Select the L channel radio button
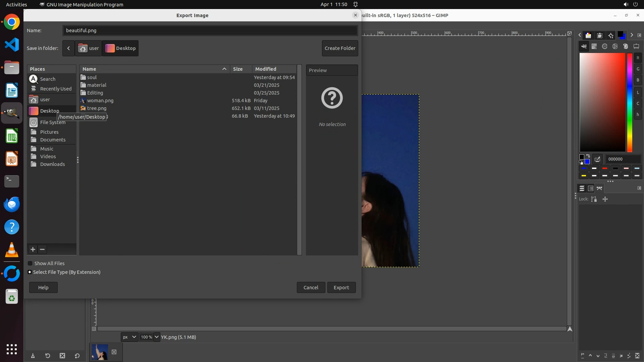The image size is (644, 362). click(638, 92)
